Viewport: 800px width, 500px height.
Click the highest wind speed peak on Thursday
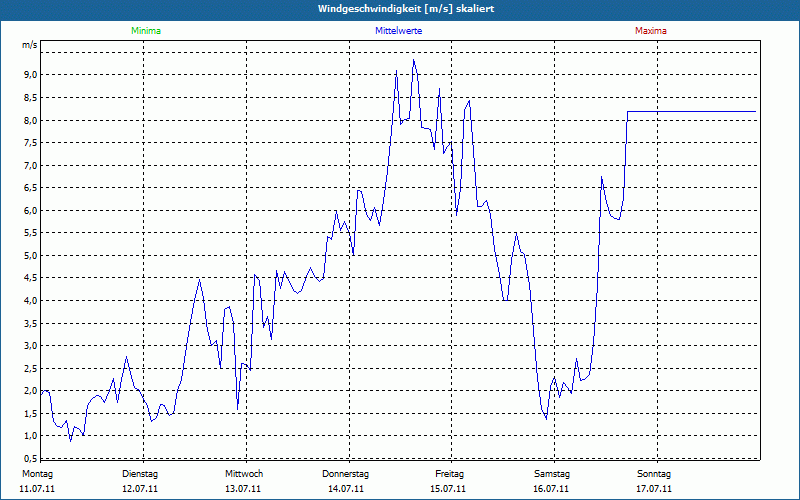click(x=414, y=60)
